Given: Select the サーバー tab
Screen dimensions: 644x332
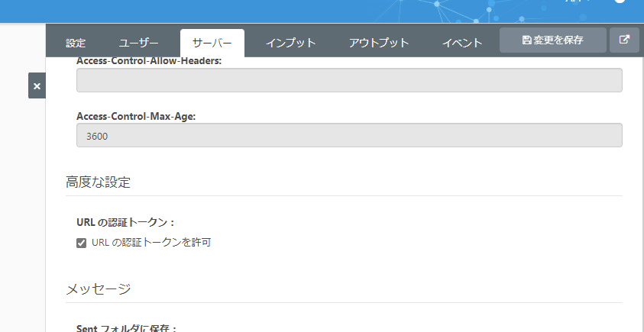Looking at the screenshot, I should click(212, 43).
